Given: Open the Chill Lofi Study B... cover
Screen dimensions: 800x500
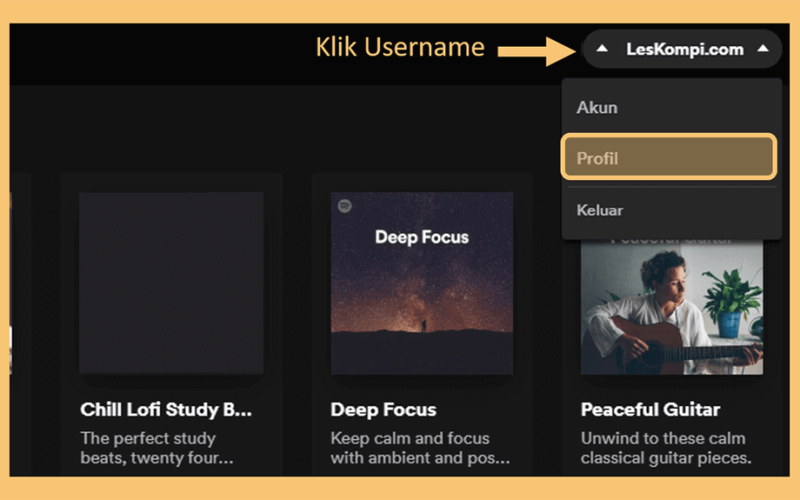Looking at the screenshot, I should (171, 283).
